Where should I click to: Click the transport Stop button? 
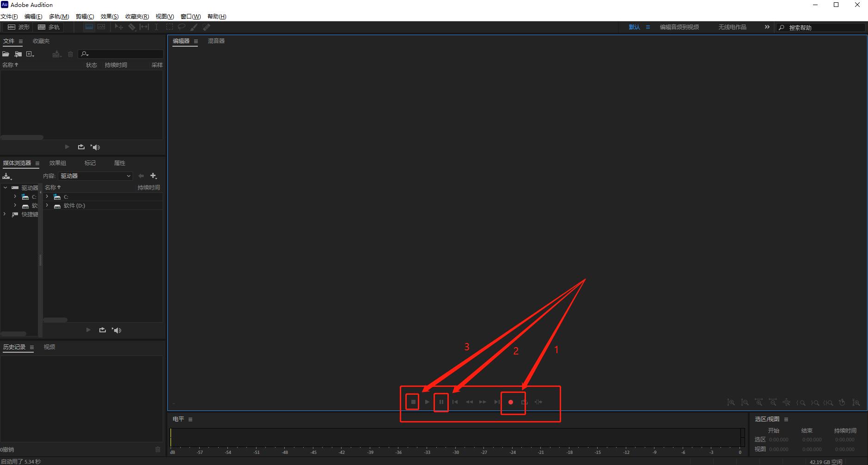point(414,402)
